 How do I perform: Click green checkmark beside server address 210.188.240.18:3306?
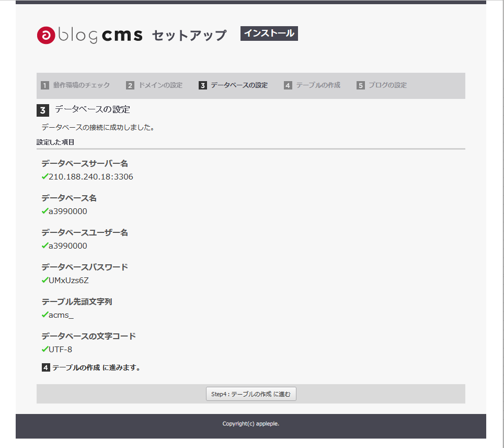(x=45, y=177)
